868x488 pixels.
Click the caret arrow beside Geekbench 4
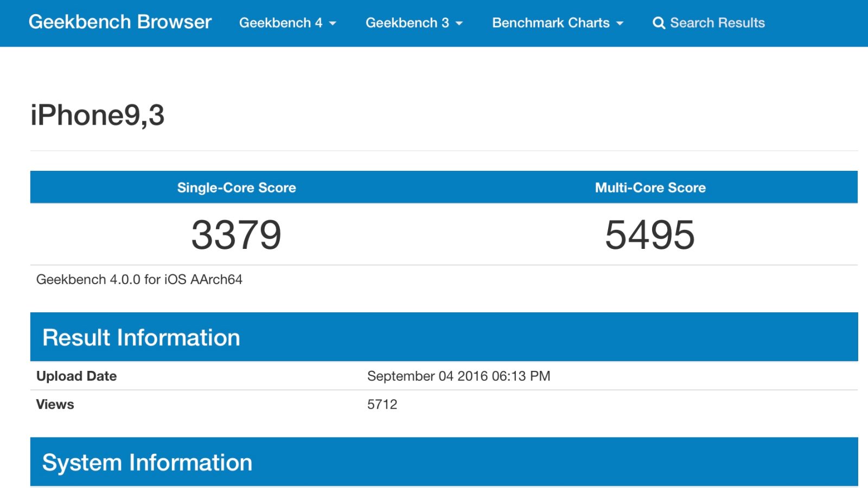point(333,23)
